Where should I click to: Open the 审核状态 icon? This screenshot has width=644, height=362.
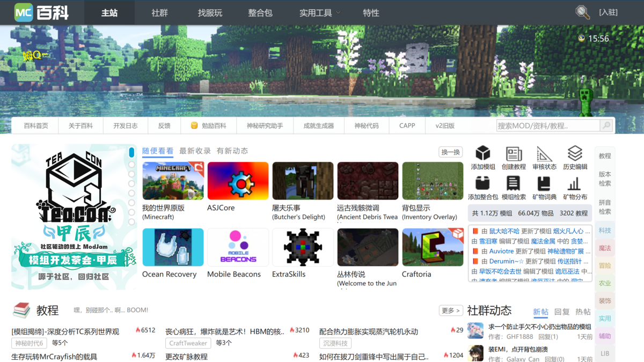pyautogui.click(x=544, y=153)
